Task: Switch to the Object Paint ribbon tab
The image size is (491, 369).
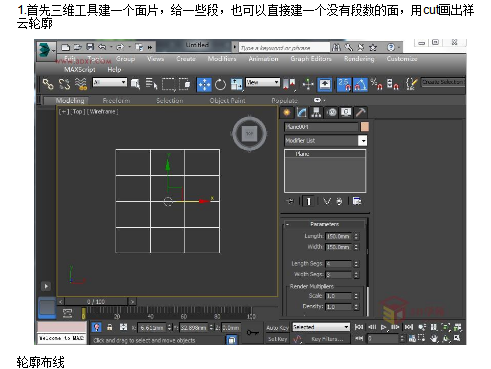Action: (227, 100)
